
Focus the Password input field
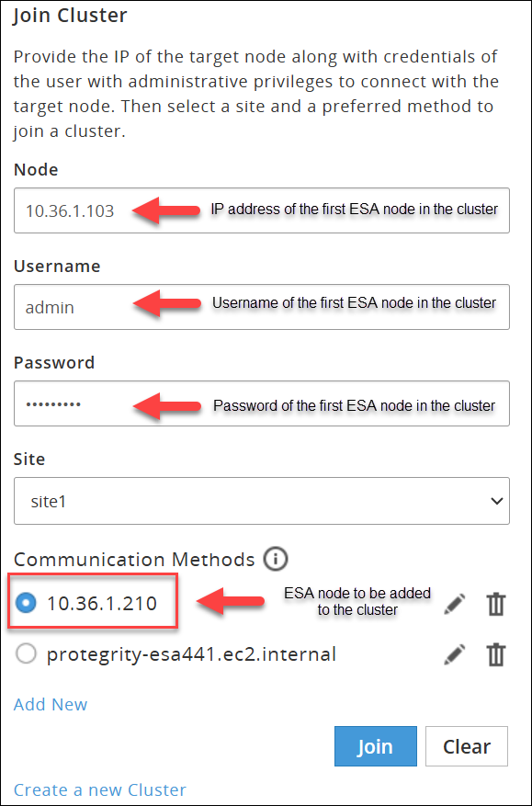[x=262, y=403]
